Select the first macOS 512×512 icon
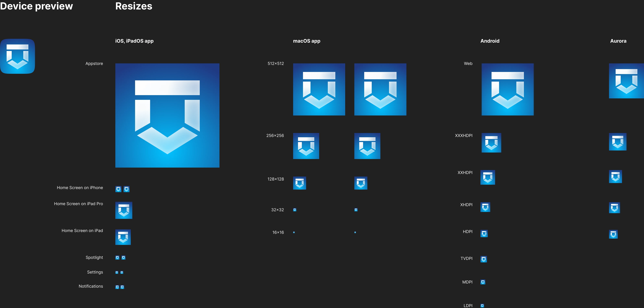The height and width of the screenshot is (308, 644). click(x=319, y=89)
